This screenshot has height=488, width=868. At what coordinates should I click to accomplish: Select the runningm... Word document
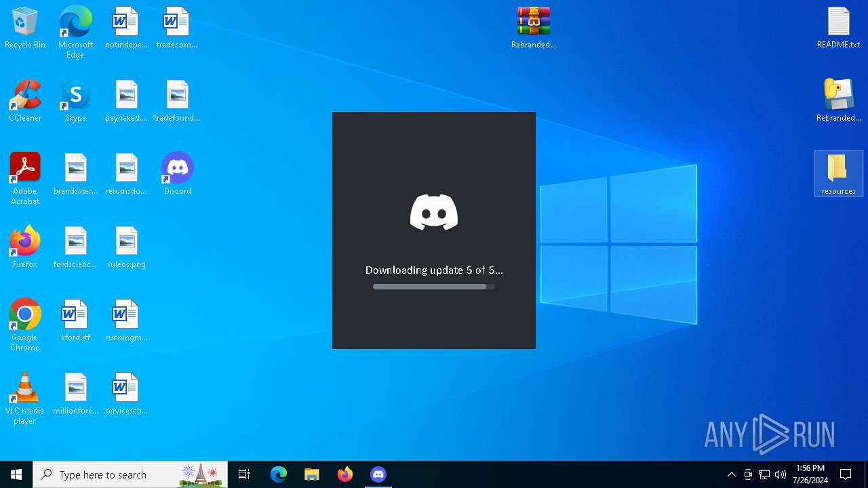click(x=126, y=321)
